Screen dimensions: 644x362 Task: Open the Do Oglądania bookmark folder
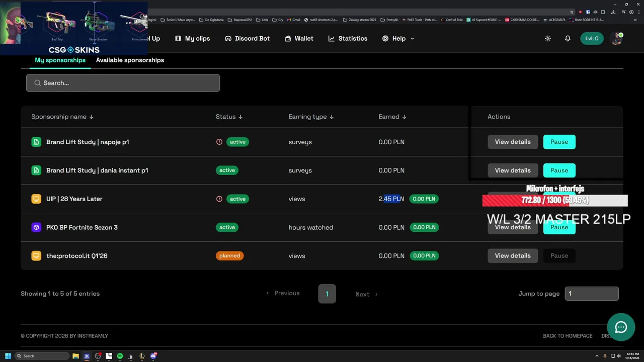pos(211,20)
